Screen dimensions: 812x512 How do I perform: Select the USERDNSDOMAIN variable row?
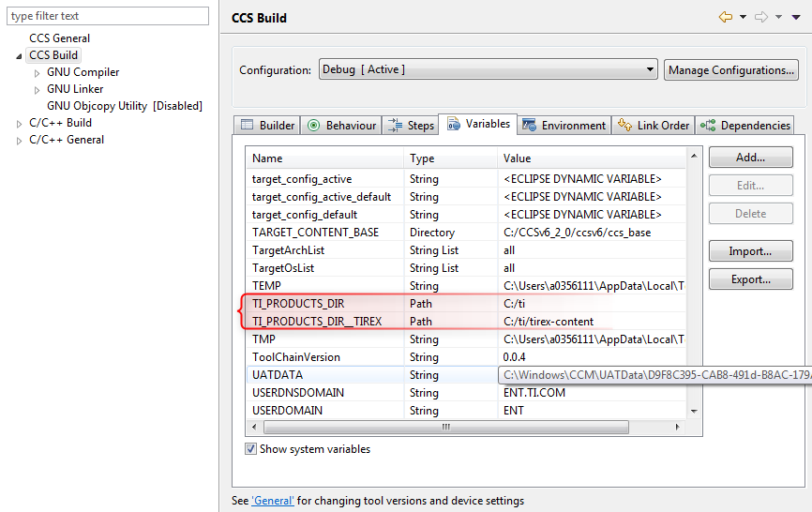(466, 392)
